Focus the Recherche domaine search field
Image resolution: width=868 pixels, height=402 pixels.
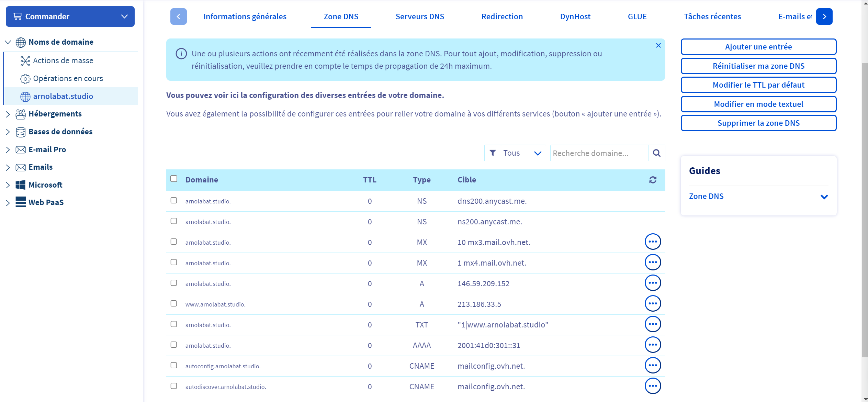[599, 153]
